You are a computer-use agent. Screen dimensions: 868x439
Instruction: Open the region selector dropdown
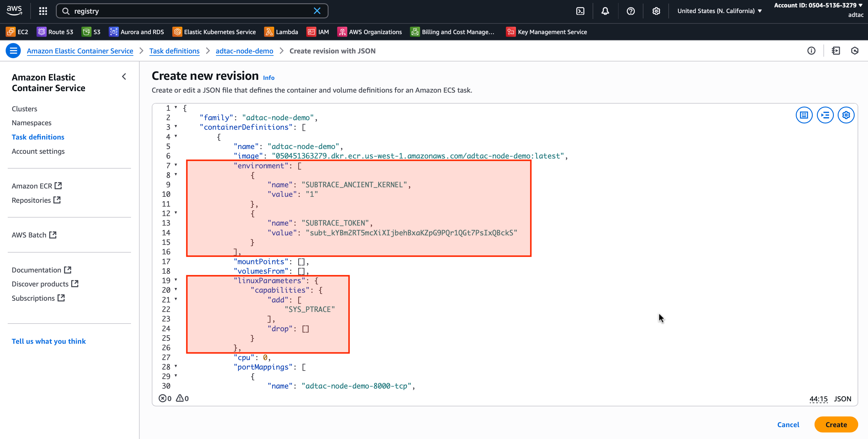click(x=719, y=11)
